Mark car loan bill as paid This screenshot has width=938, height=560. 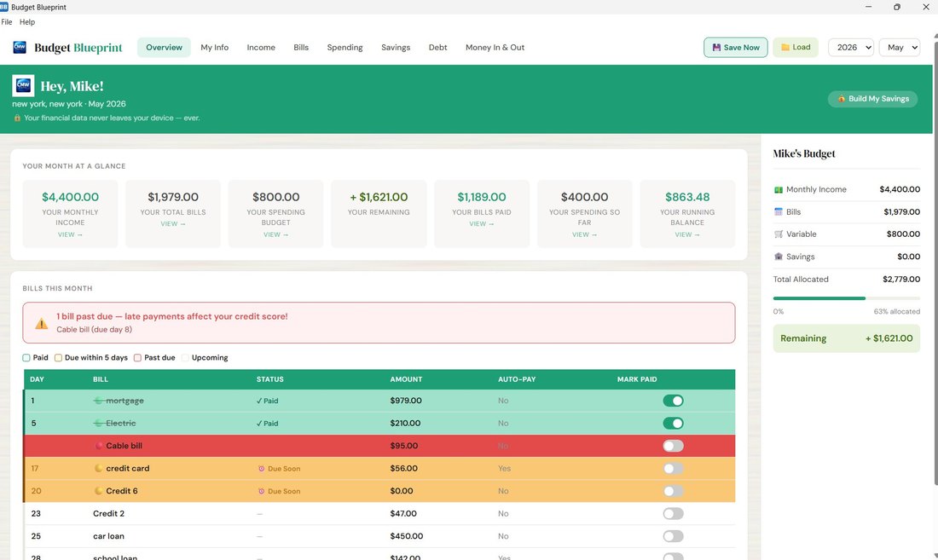click(673, 536)
